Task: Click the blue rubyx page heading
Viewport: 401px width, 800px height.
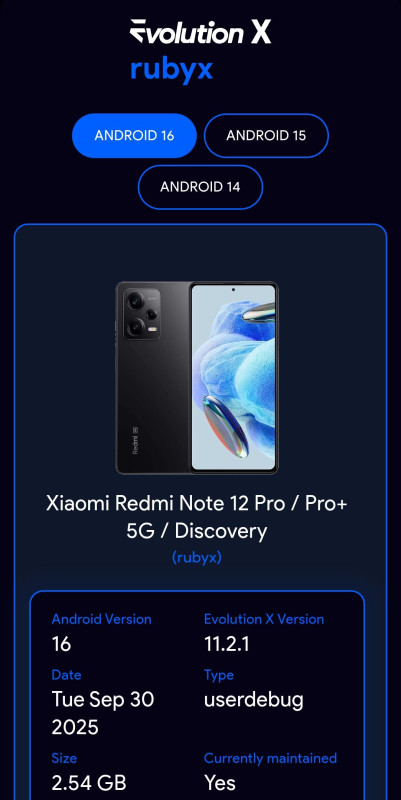Action: coord(171,69)
